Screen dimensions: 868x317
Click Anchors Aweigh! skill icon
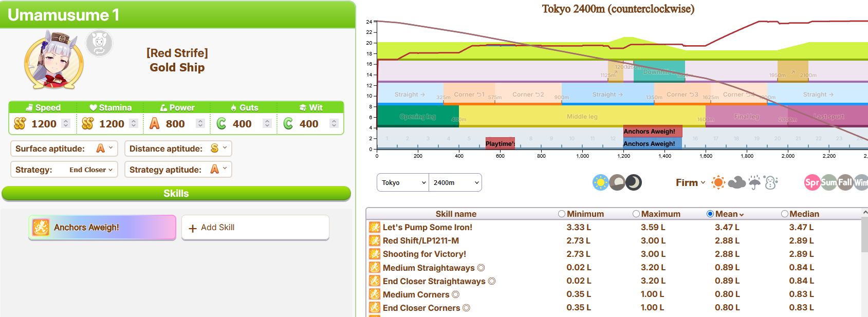(41, 227)
